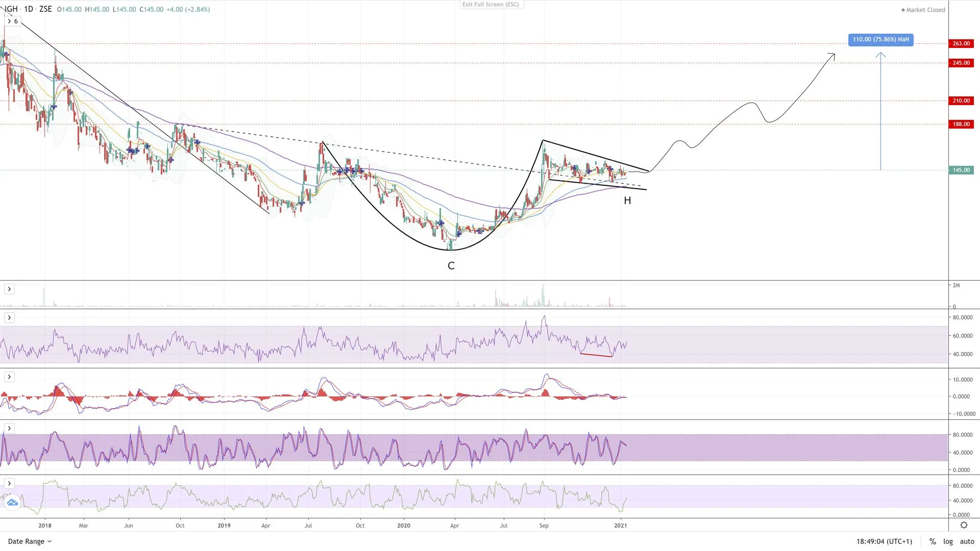Toggle percent scale mode
The width and height of the screenshot is (980, 551).
click(933, 541)
